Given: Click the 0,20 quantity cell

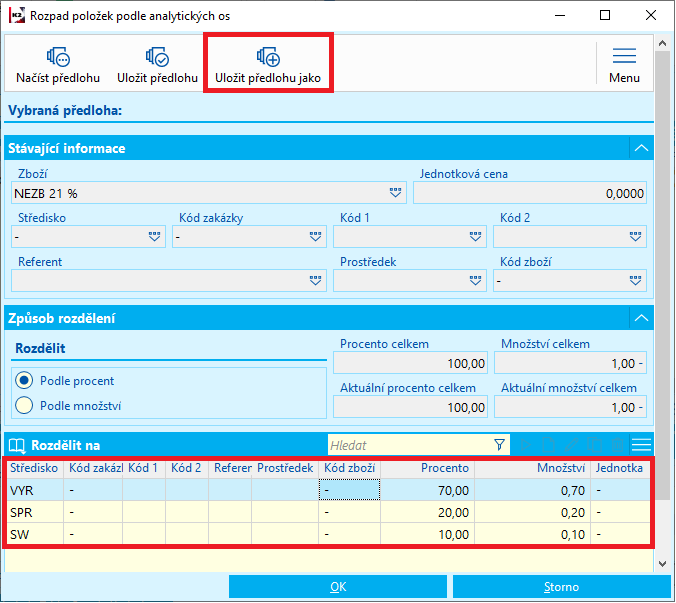Looking at the screenshot, I should click(532, 512).
